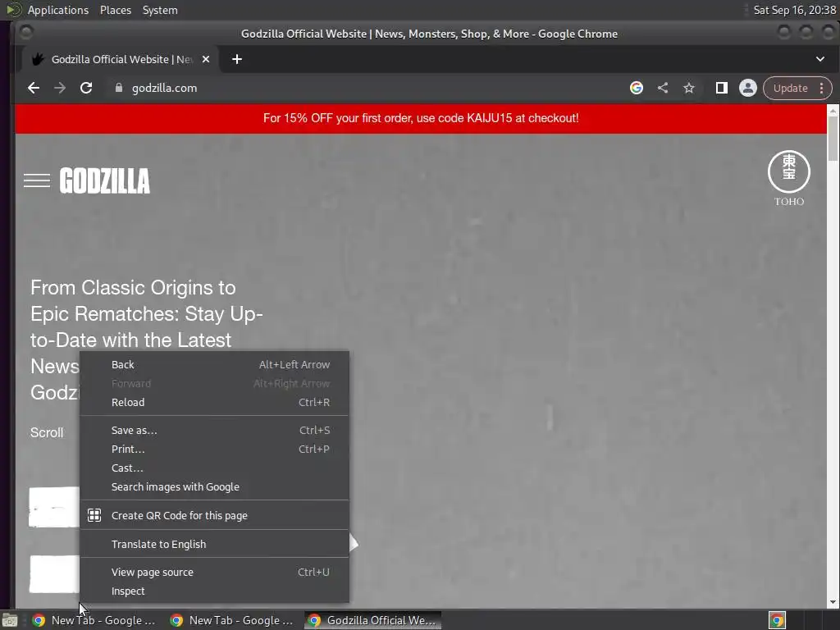Screen dimensions: 840x630
Task: Select Godzilla Official taskbar window
Action: [373, 620]
